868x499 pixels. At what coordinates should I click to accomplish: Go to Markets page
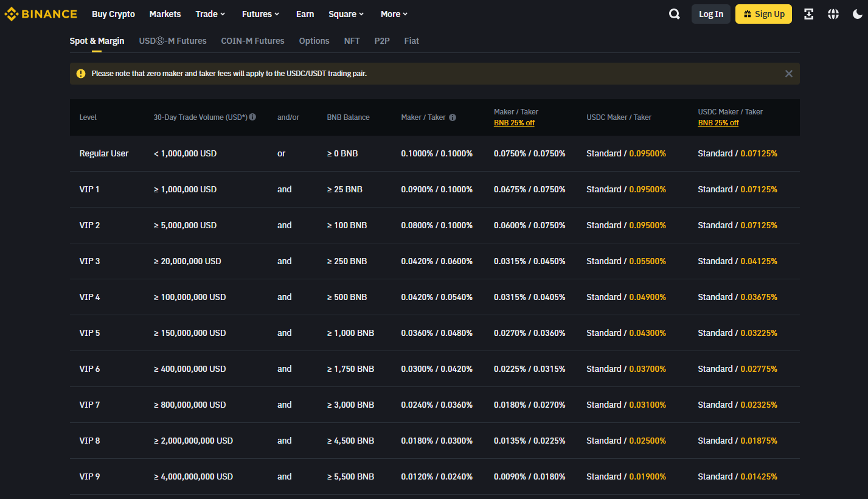point(165,14)
